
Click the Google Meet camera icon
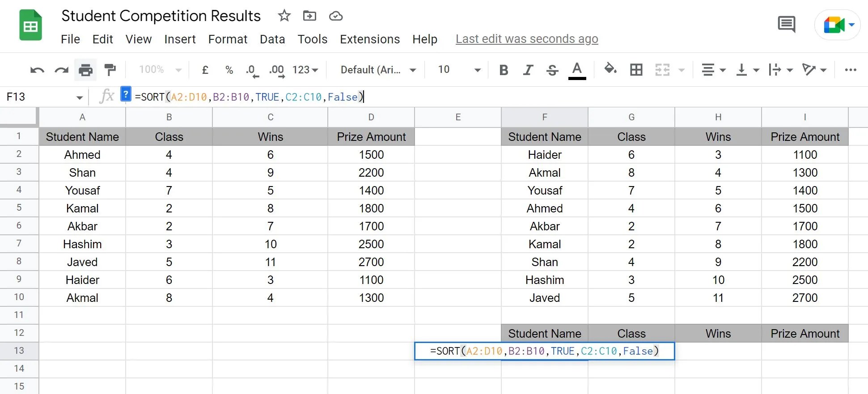pos(833,25)
